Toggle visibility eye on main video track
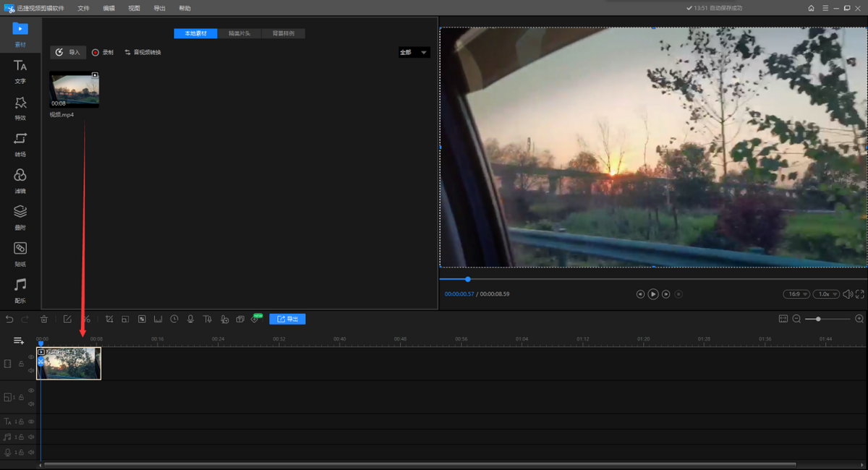The height and width of the screenshot is (470, 868). tap(31, 357)
